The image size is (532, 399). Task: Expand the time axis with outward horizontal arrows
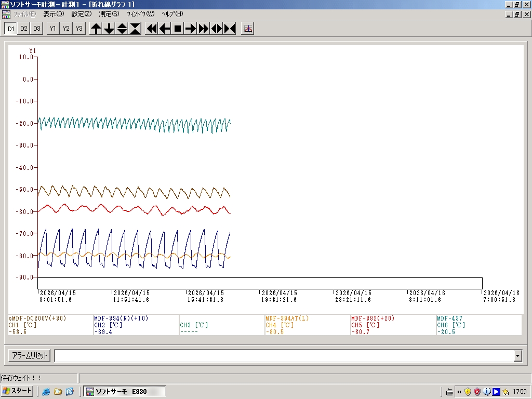[x=217, y=29]
